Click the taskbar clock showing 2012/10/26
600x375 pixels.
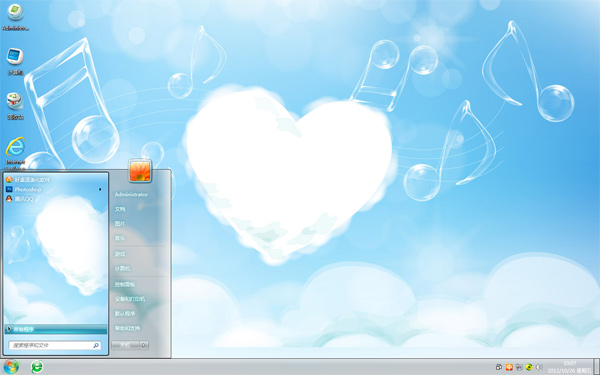point(569,367)
